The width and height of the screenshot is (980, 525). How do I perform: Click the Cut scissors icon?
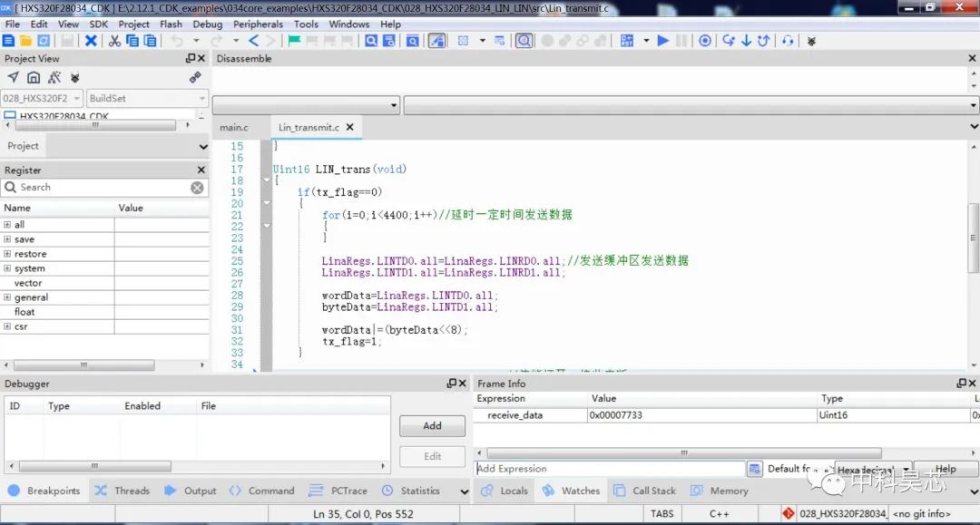tap(114, 41)
